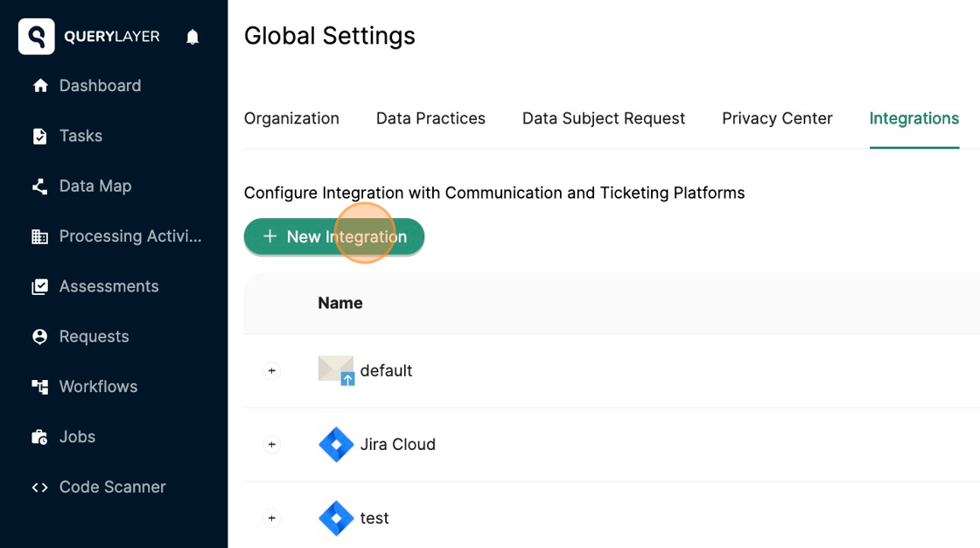Viewport: 980px width, 548px height.
Task: Expand the Jira Cloud integration row
Action: [271, 444]
